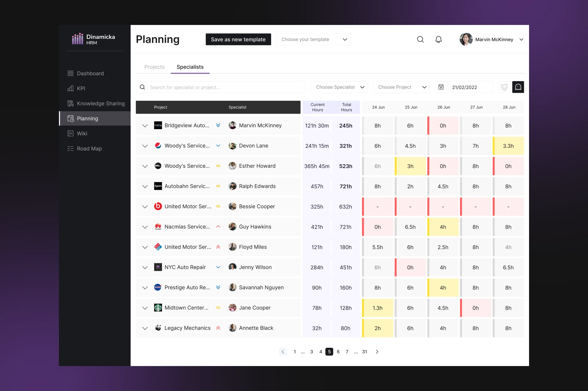Open notifications bell icon
This screenshot has width=588, height=391.
(x=438, y=39)
